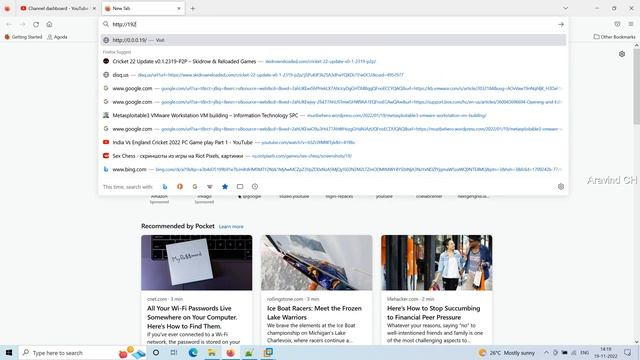
Task: Open Getting Started bookmark
Action: (23, 37)
